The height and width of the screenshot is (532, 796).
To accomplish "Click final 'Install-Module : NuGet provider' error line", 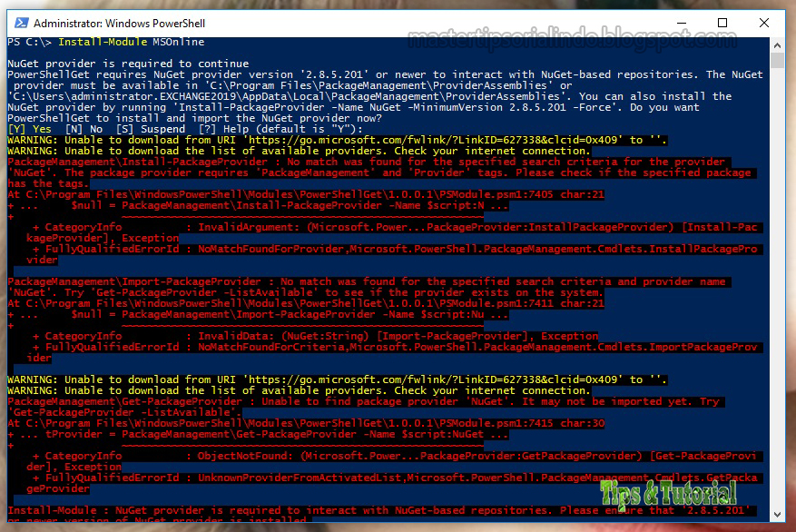I will click(382, 510).
